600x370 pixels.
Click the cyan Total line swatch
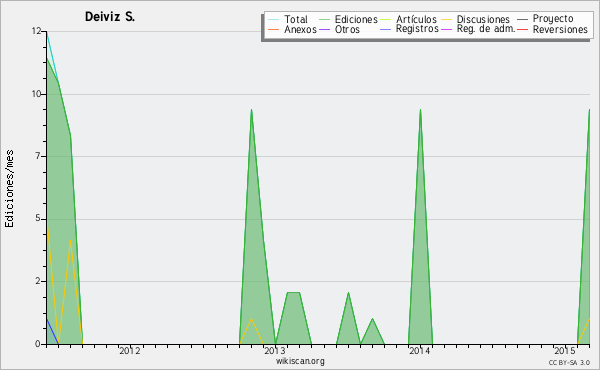click(x=274, y=19)
